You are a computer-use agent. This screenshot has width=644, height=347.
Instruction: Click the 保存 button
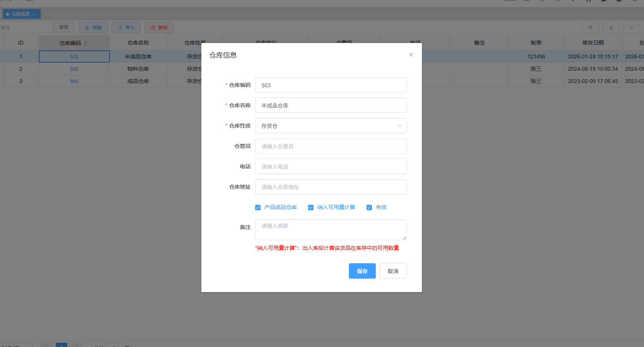(x=362, y=271)
